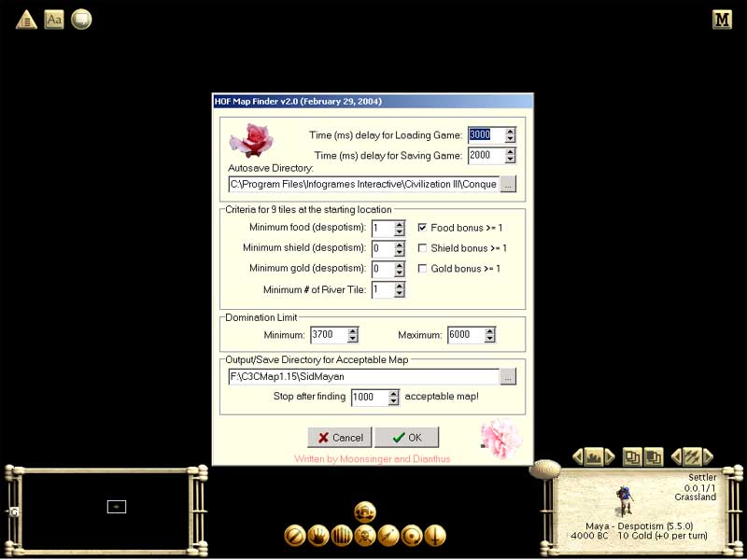
Task: Click the circle-slash order icon
Action: coord(294,536)
